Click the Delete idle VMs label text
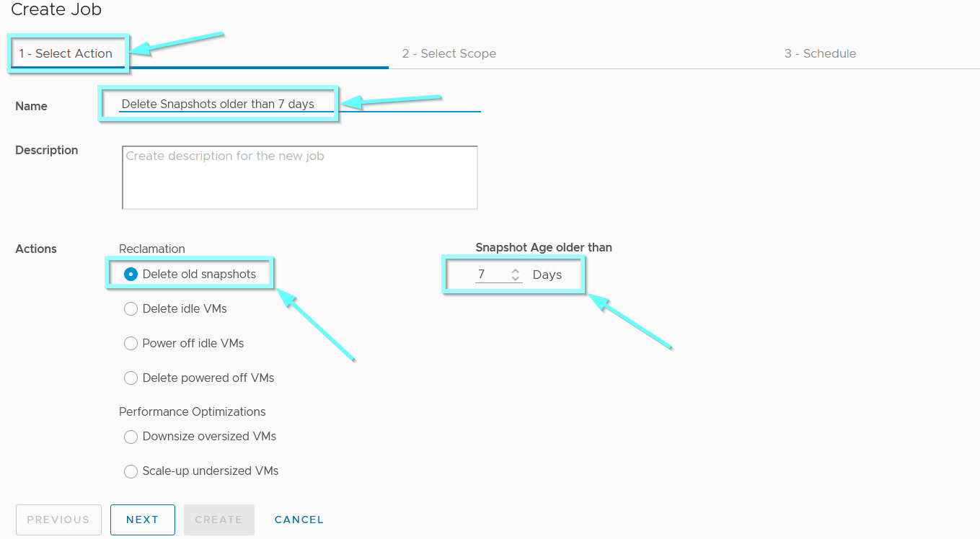The image size is (980, 539). [x=185, y=308]
